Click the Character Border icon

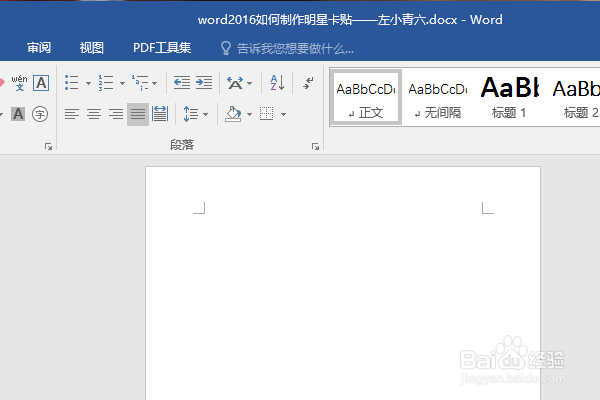pyautogui.click(x=41, y=83)
